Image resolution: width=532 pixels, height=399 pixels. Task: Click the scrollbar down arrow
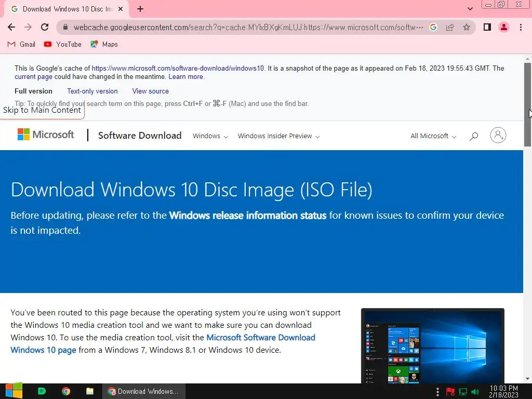coord(527,379)
